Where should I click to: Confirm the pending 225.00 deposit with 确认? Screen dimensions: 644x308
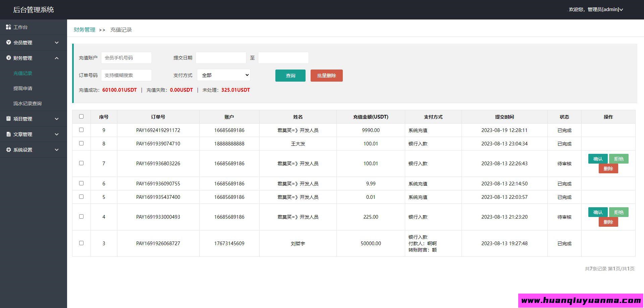(598, 212)
